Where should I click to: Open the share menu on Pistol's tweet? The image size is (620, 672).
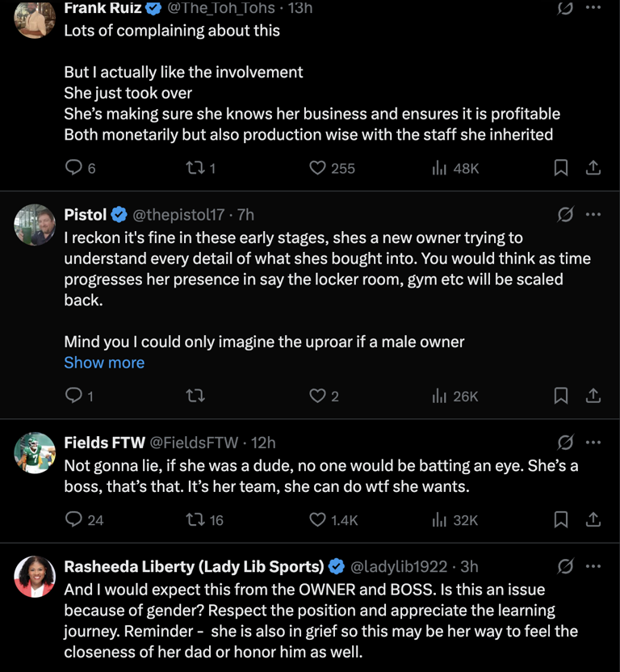593,396
